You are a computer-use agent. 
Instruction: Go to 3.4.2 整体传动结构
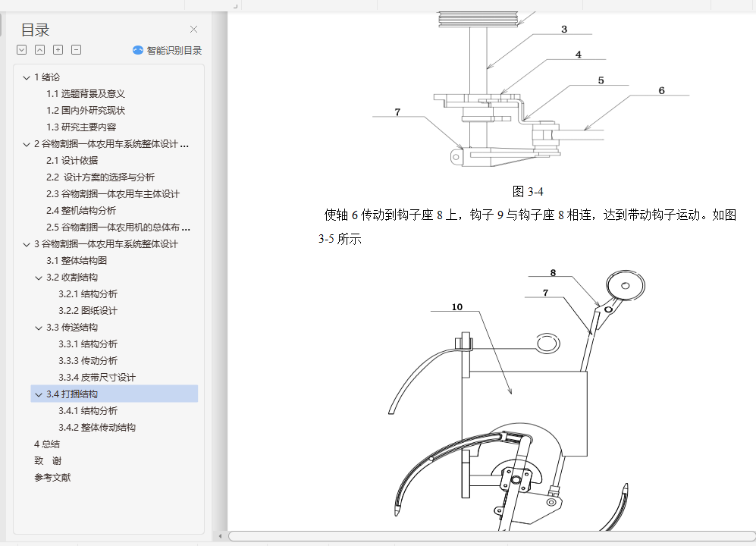pyautogui.click(x=97, y=428)
